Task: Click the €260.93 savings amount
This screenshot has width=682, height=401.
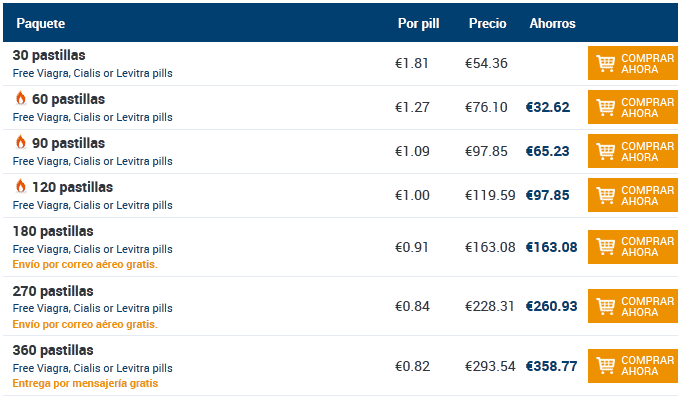Action: [x=551, y=306]
